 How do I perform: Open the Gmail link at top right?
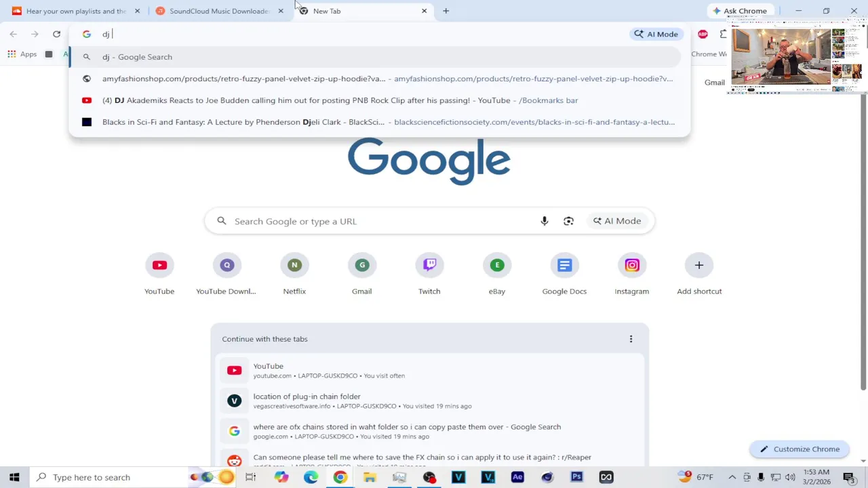point(714,82)
